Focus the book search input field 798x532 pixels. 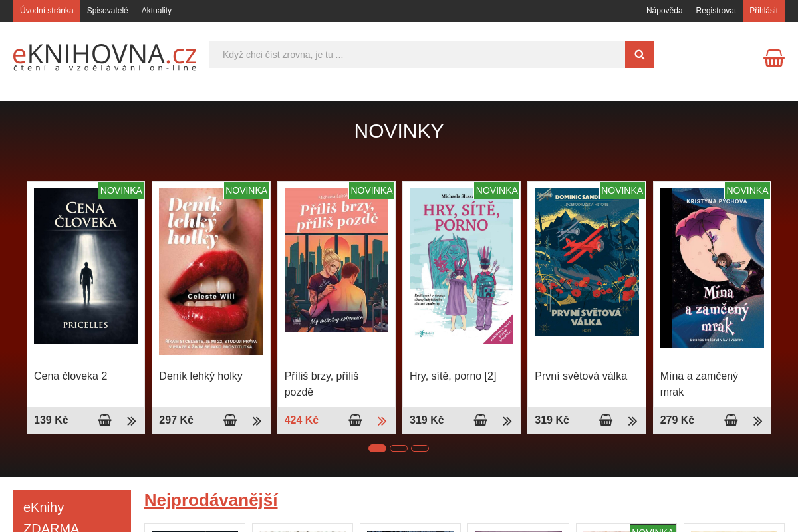coord(417,55)
